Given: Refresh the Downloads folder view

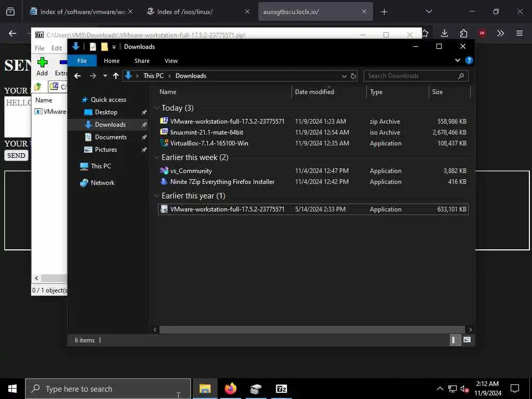Looking at the screenshot, I should point(353,76).
